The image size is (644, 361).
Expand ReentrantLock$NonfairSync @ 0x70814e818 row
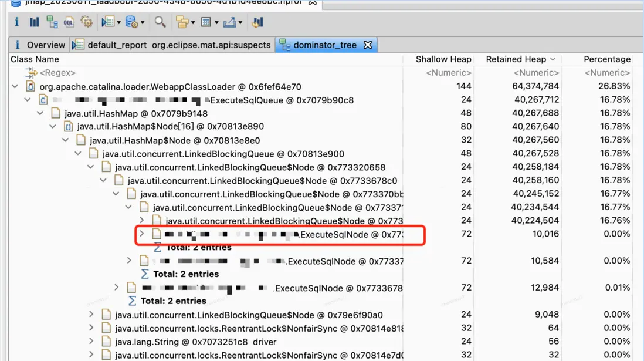91,328
